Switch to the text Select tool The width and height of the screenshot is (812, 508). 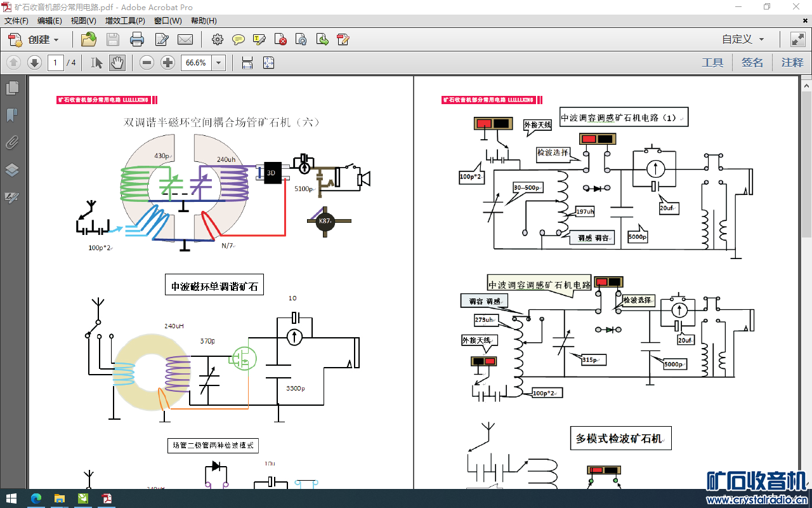coord(96,63)
